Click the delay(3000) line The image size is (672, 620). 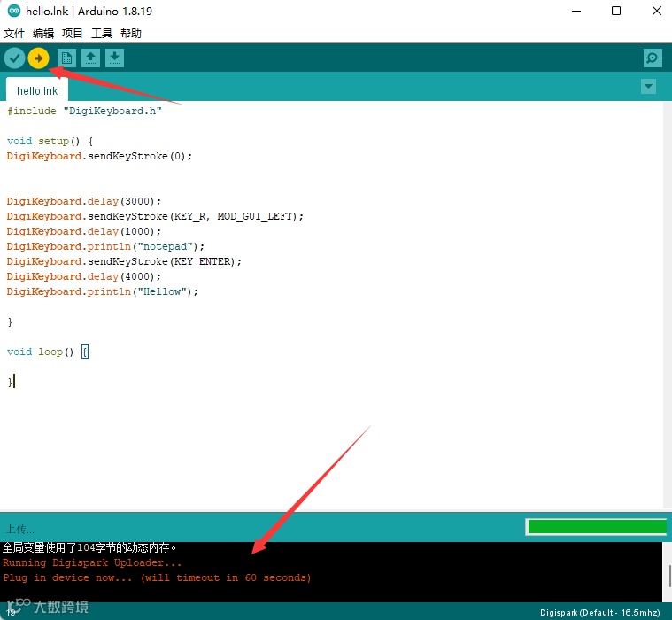pyautogui.click(x=84, y=202)
